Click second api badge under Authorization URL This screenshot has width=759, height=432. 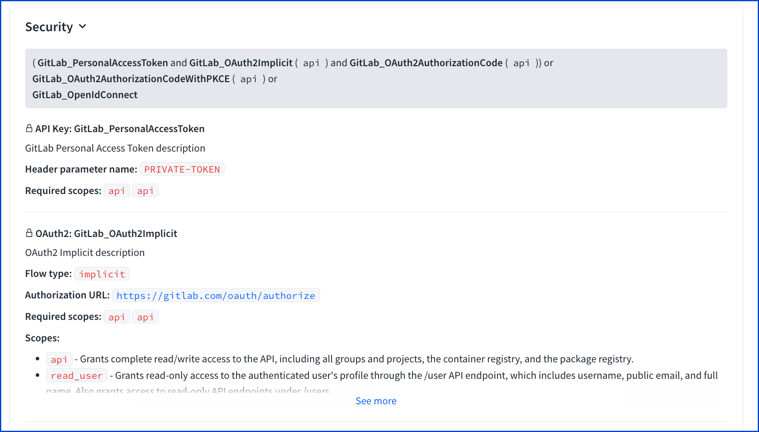click(145, 317)
